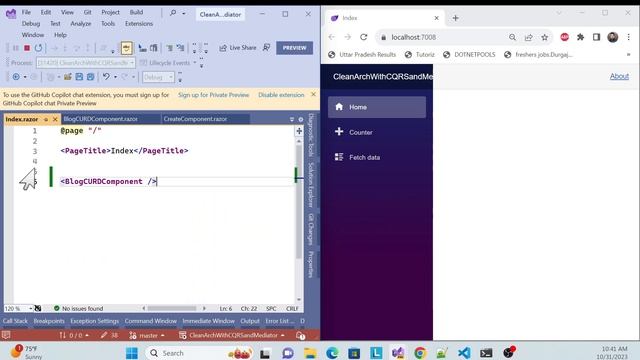Open the Fetch data nav link

tap(377, 157)
